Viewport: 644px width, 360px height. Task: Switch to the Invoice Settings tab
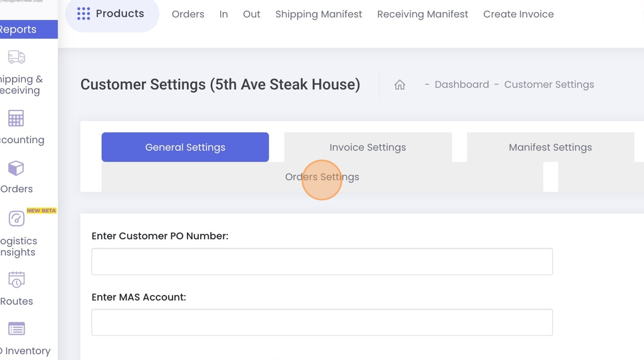click(x=367, y=147)
